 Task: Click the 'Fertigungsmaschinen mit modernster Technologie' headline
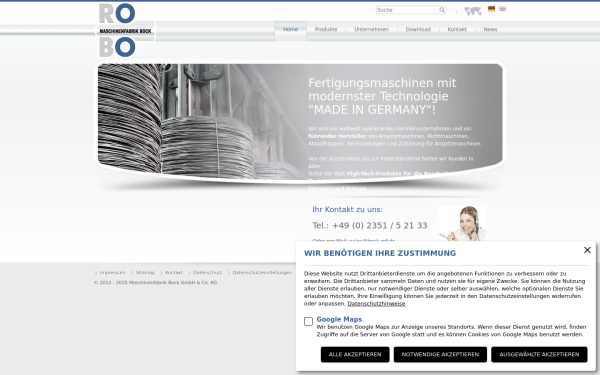point(382,96)
